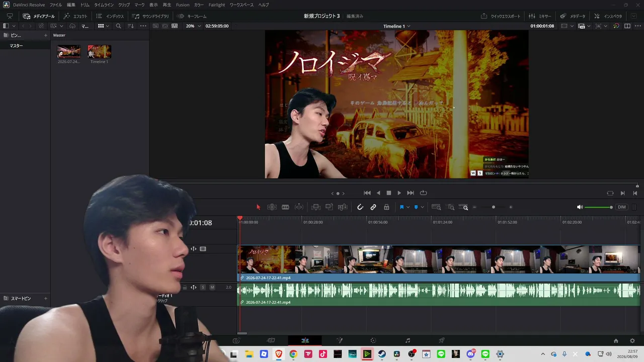Click the Replace clip tool icon
644x362 pixels.
pyautogui.click(x=343, y=207)
